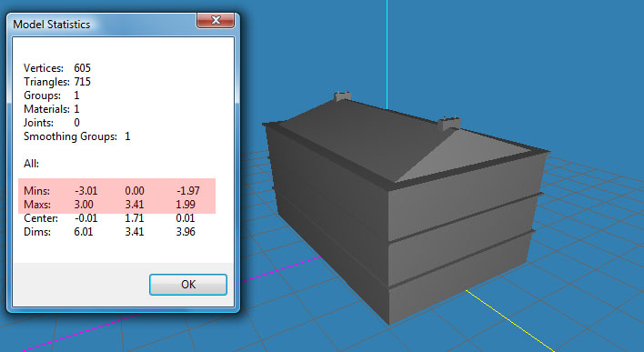Screen dimensions: 644x352
Task: Click the Mins value 0.00
Action: tap(135, 191)
